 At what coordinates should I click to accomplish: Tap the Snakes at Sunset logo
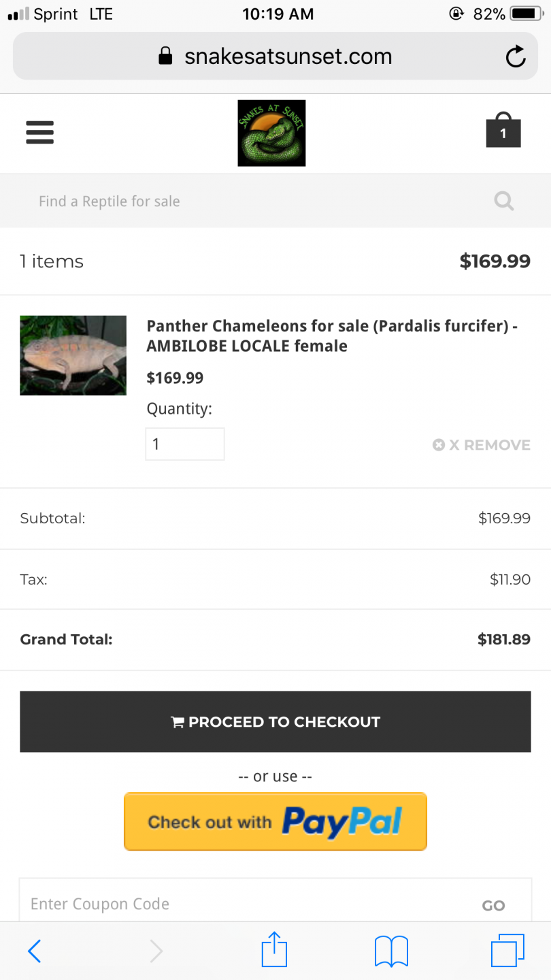click(271, 133)
